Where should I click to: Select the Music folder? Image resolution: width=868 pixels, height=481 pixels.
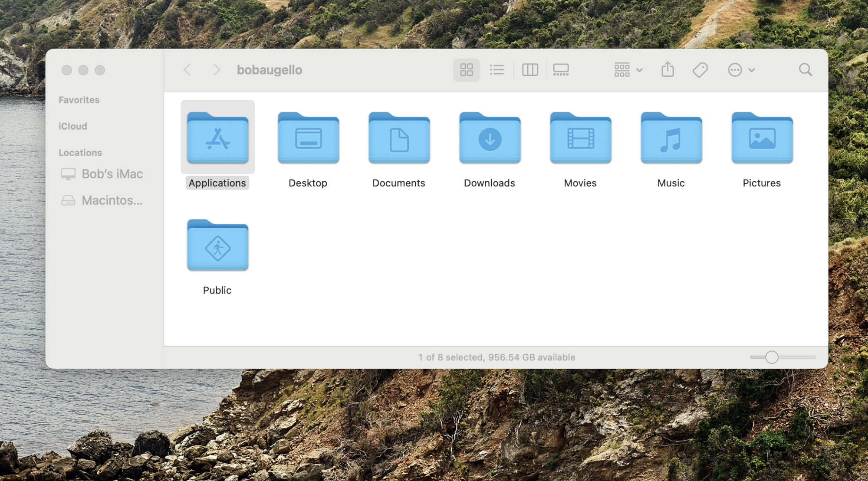(x=671, y=138)
